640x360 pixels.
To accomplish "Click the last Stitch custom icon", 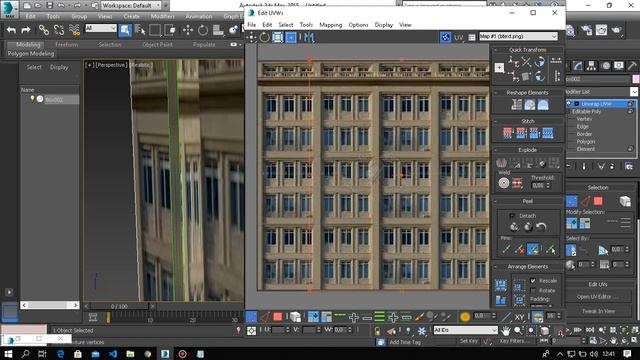I will 547,133.
